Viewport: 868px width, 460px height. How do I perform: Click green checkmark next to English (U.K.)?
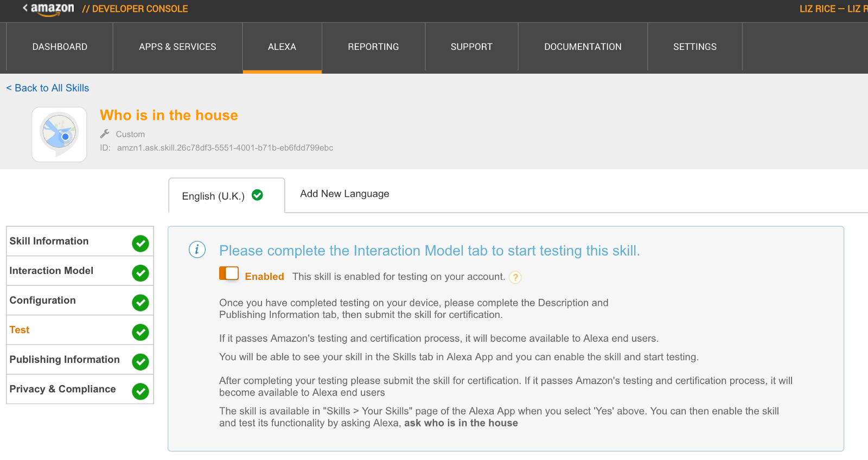click(x=258, y=195)
